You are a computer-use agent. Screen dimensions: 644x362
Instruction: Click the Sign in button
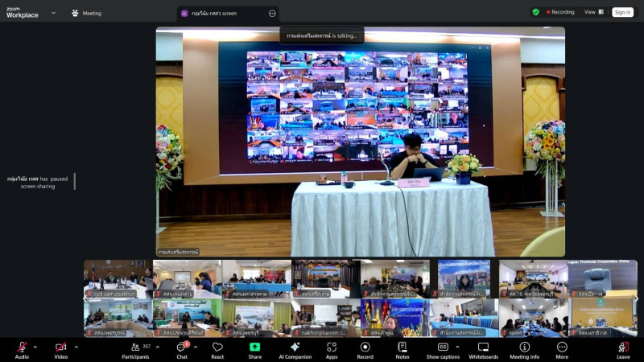[x=622, y=12]
